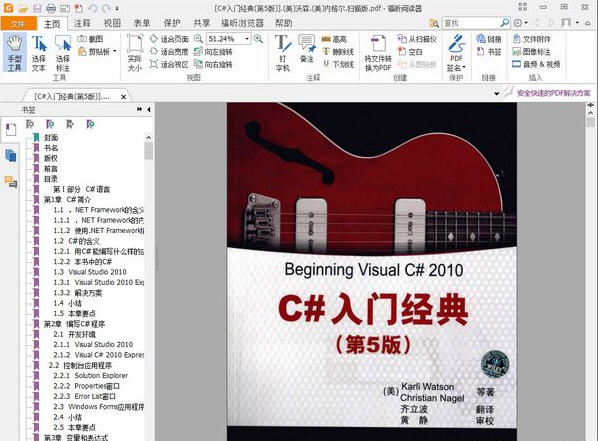
Task: Create PDF from scanner (从扫描仪)
Action: pos(417,39)
